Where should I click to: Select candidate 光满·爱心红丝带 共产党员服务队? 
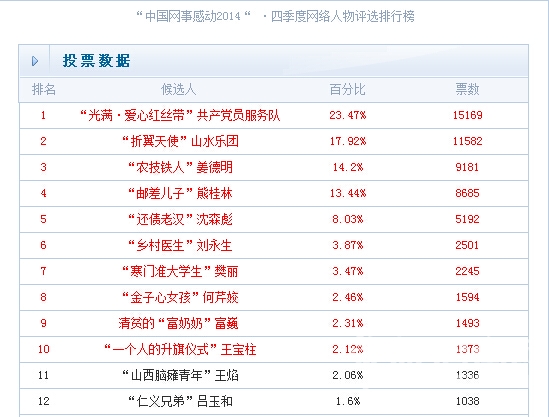180,115
